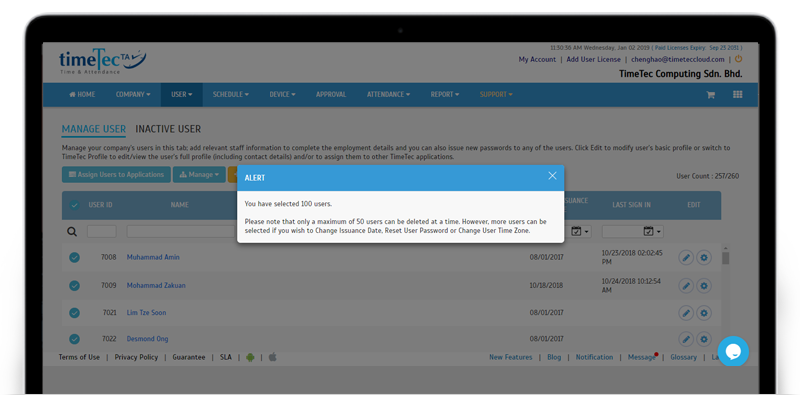Screen dimensions: 800x395
Task: Expand the Manage dropdown button
Action: pos(199,175)
